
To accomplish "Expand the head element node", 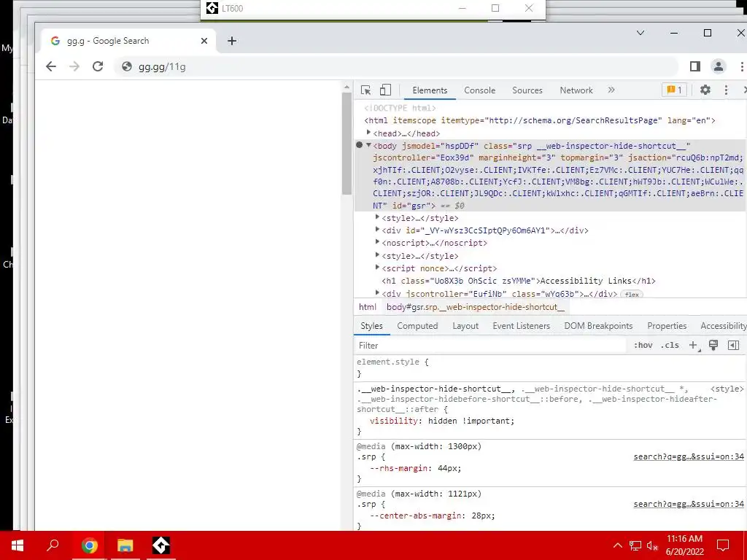I will click(x=368, y=133).
